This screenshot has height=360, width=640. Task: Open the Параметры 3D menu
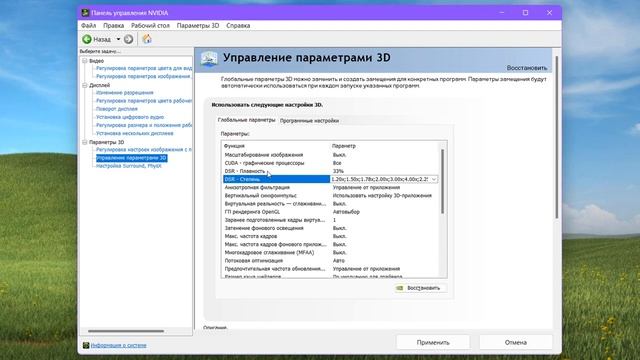pyautogui.click(x=198, y=25)
